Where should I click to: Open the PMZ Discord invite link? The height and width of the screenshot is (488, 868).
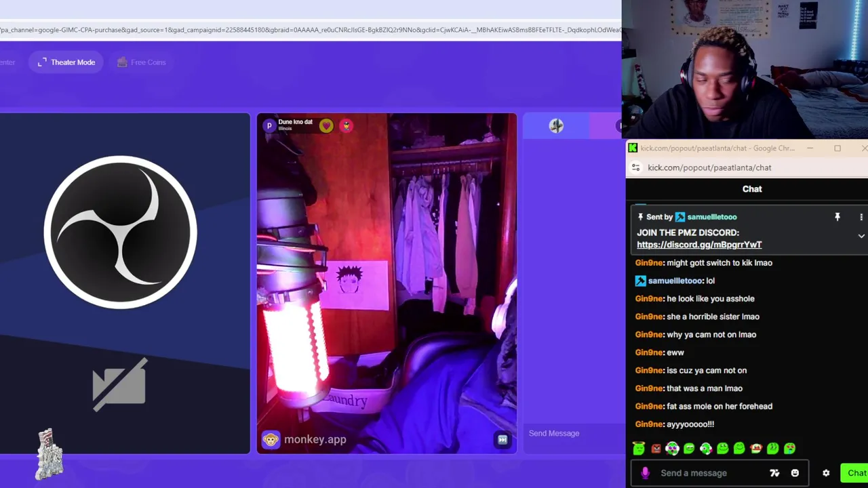pos(699,245)
